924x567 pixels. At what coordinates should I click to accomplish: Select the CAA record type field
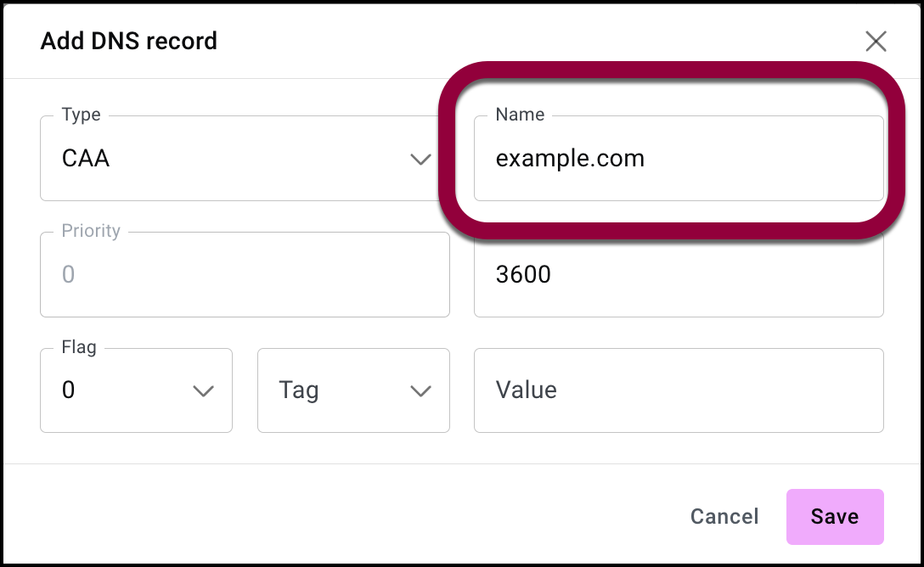pyautogui.click(x=229, y=160)
